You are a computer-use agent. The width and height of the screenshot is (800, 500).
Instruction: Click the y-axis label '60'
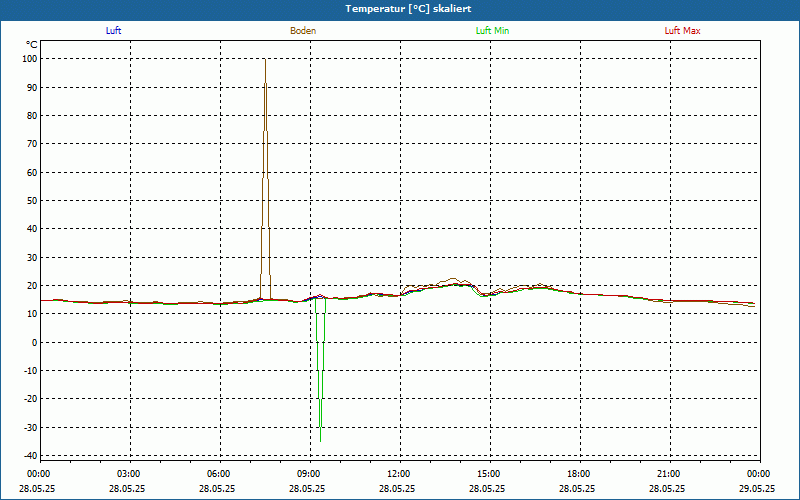(x=32, y=172)
